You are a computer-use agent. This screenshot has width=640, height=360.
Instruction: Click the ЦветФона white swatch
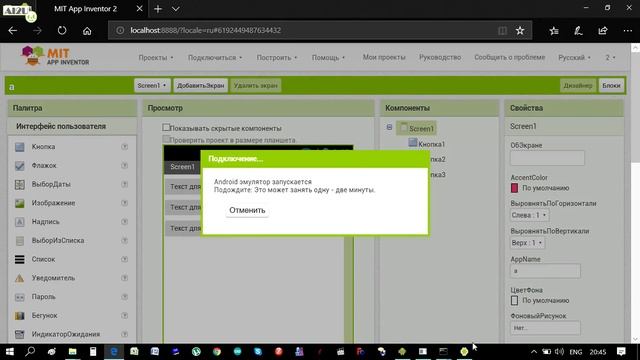point(514,300)
